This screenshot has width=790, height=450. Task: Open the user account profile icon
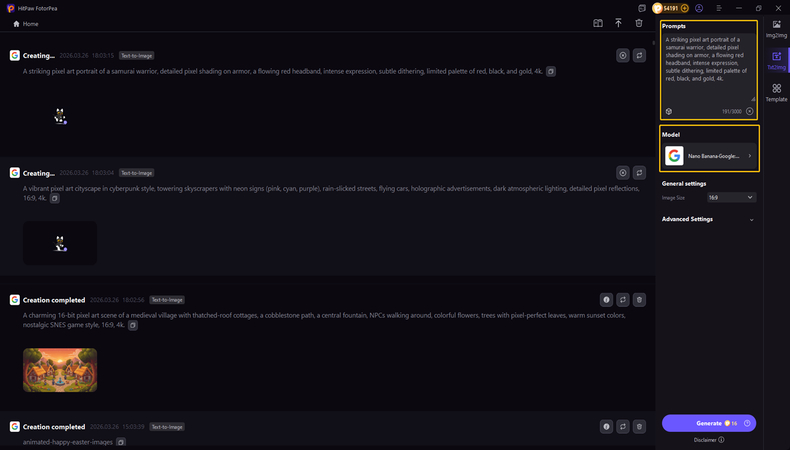pyautogui.click(x=699, y=8)
